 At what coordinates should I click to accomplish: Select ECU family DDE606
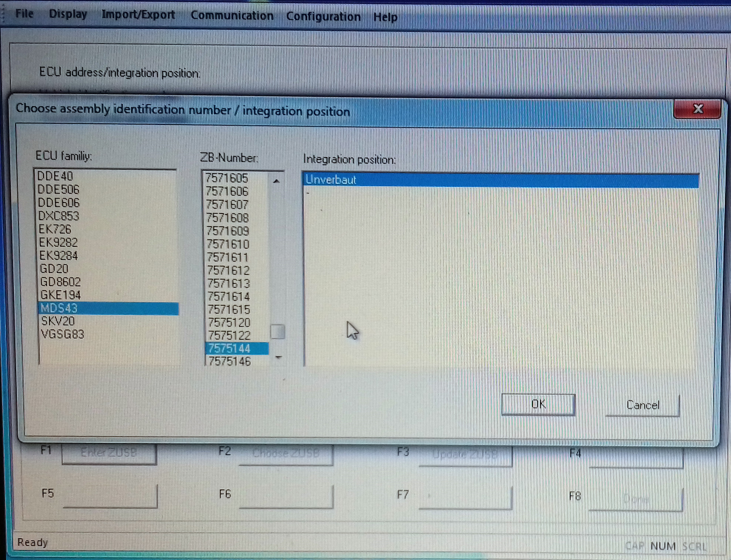(x=59, y=203)
